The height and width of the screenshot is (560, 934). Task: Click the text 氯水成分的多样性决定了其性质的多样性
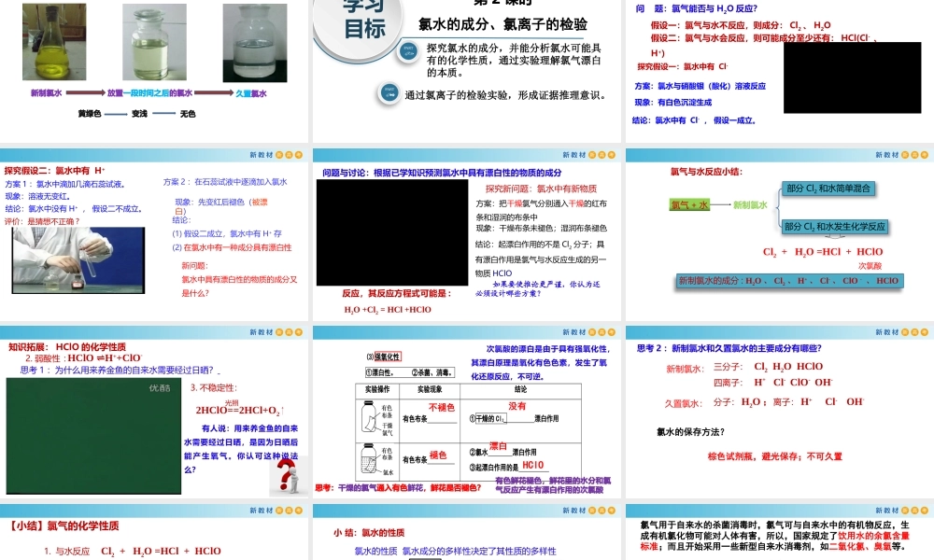tap(479, 551)
